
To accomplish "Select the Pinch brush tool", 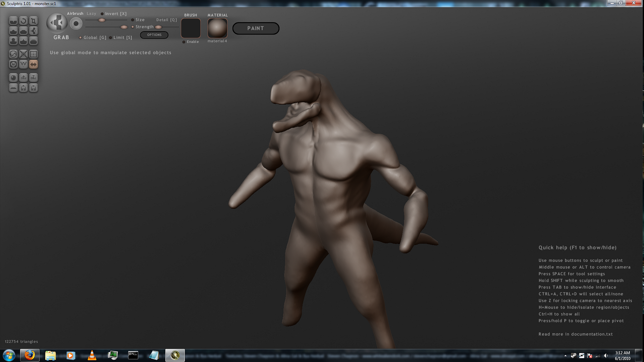I will click(x=23, y=41).
